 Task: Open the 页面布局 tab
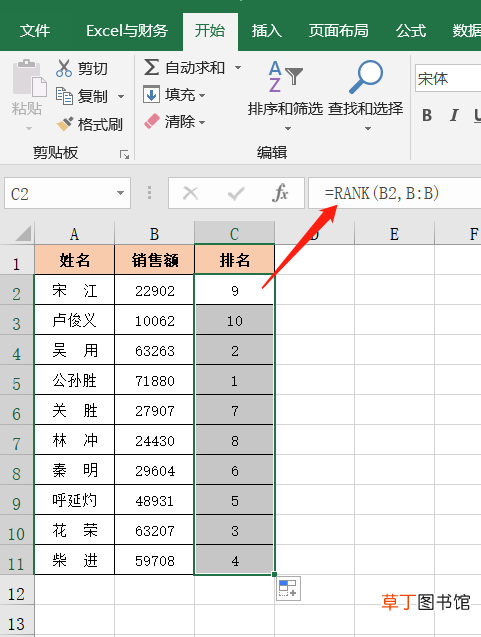coord(338,30)
